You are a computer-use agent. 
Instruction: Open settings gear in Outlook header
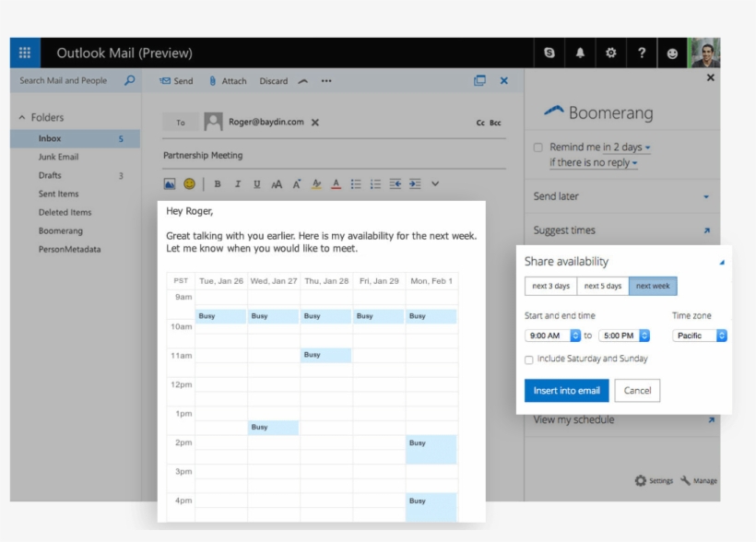point(611,53)
